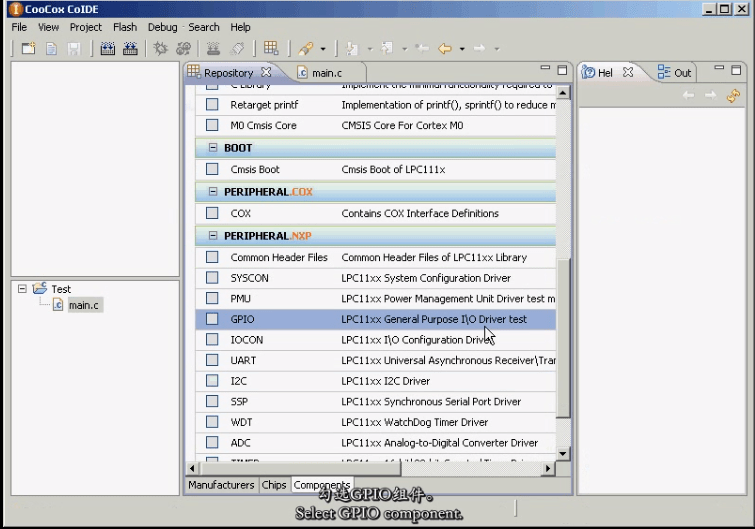Click the yellow Back navigation arrow
The width and height of the screenshot is (755, 529).
(445, 48)
